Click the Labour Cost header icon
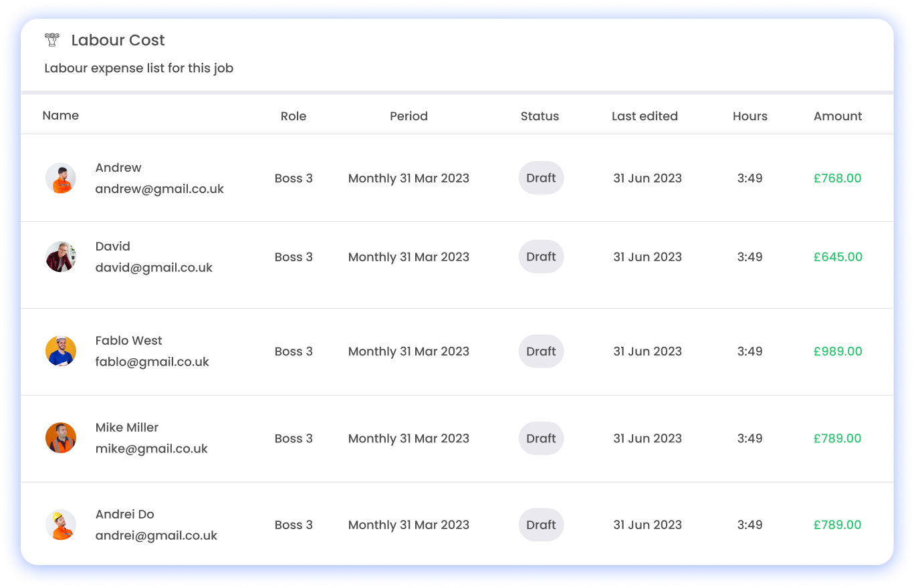914x588 pixels. click(x=52, y=40)
